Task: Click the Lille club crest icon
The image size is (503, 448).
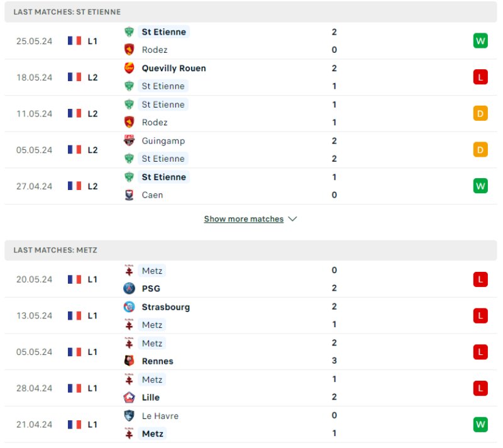Action: 129,398
